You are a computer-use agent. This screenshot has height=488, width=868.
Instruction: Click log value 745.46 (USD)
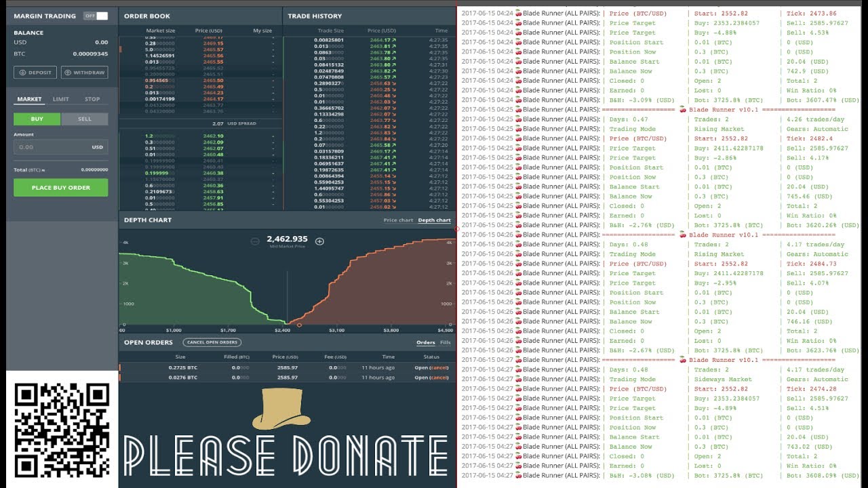coord(808,197)
